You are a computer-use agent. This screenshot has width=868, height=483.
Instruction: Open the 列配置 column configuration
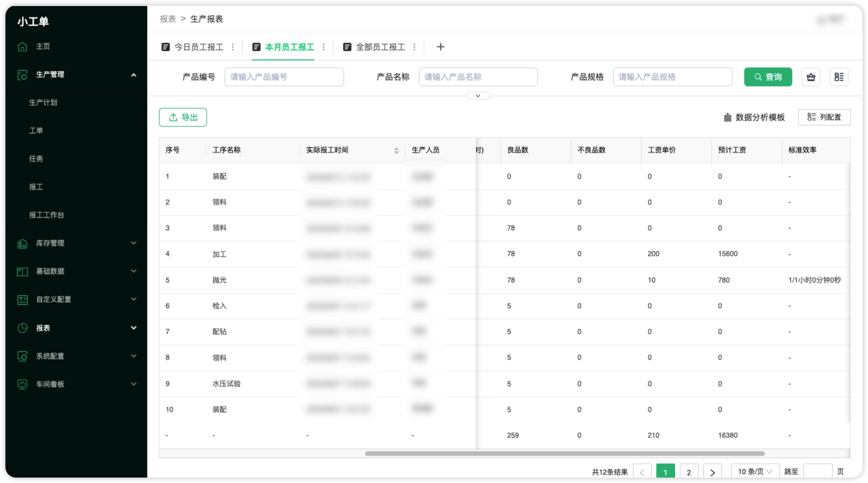(x=824, y=117)
